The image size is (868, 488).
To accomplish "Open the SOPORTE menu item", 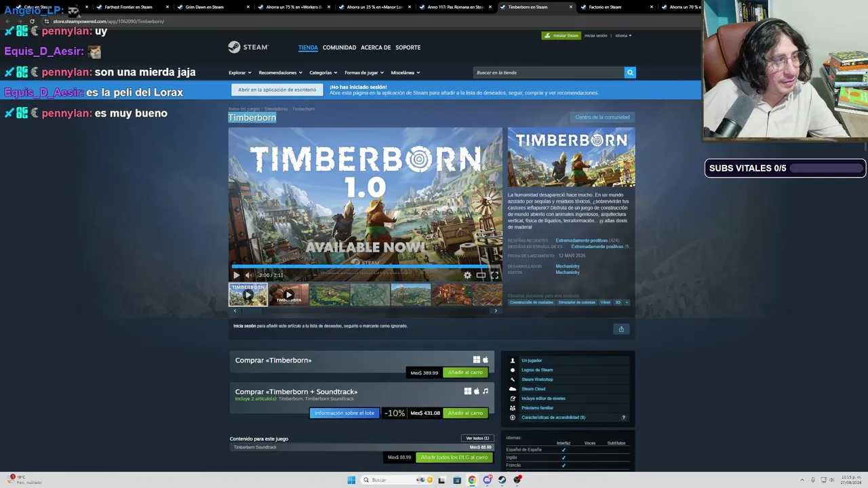I will coord(408,47).
